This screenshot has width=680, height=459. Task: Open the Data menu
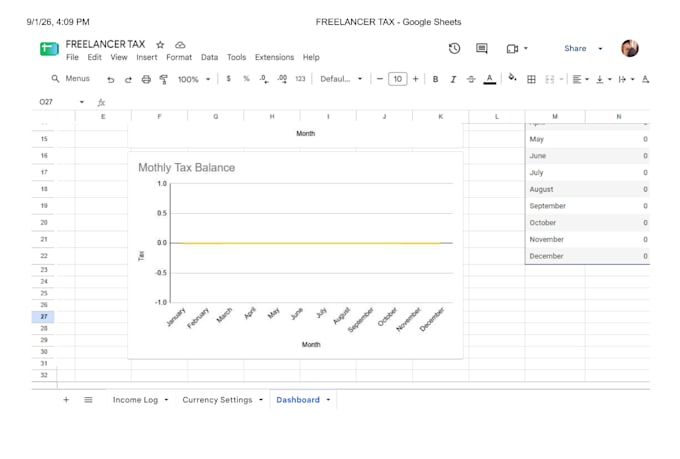(209, 57)
